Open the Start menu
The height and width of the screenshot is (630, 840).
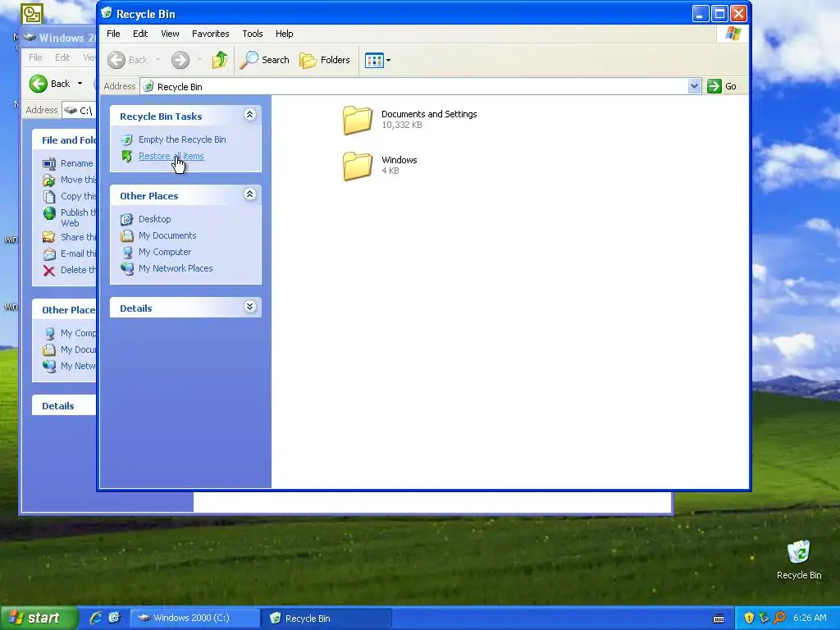[x=39, y=618]
